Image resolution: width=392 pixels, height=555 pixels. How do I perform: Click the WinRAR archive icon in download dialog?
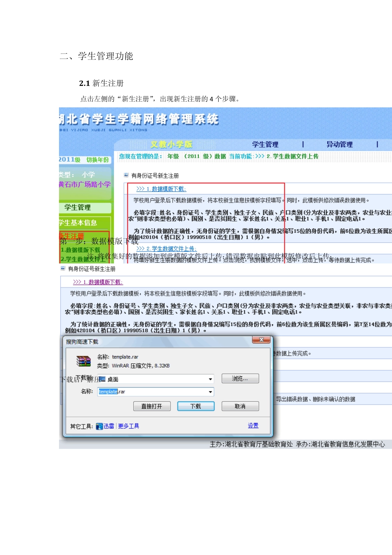click(83, 361)
